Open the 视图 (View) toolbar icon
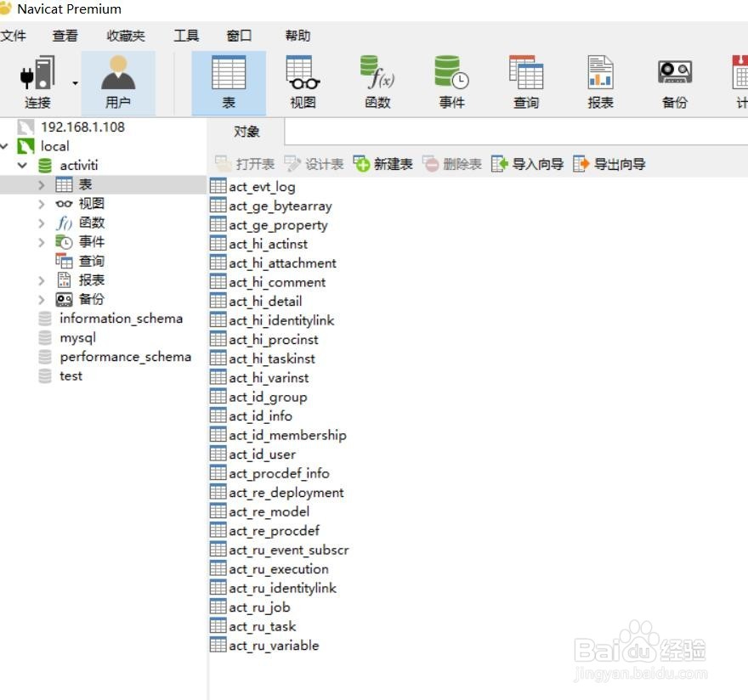Image resolution: width=748 pixels, height=700 pixels. (303, 82)
